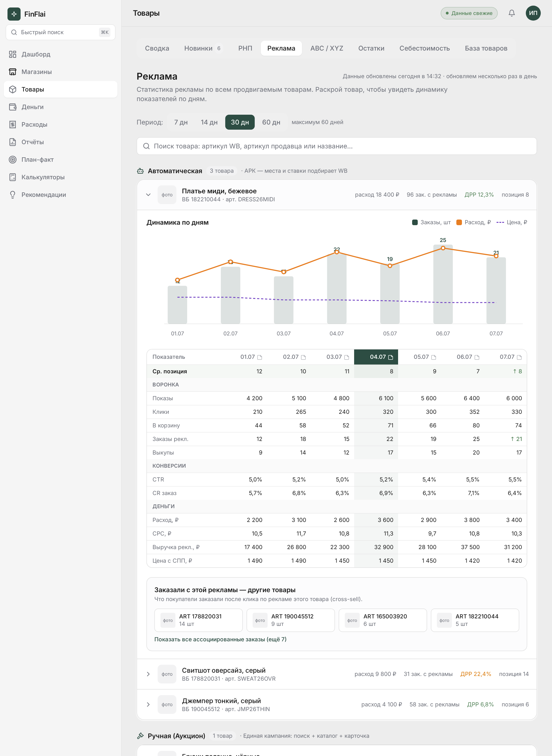Screen dimensions: 552x756
Task: Switch period to 60 дн
Action: tap(271, 122)
